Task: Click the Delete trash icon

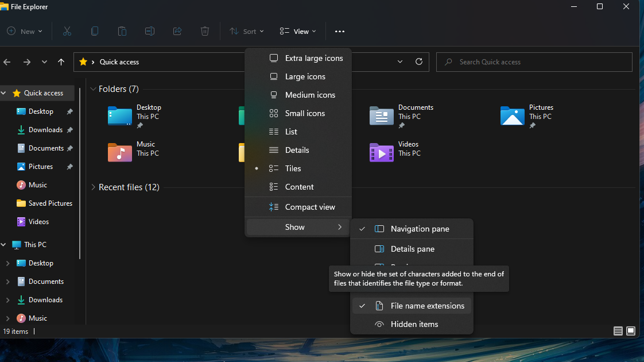Action: pos(204,31)
